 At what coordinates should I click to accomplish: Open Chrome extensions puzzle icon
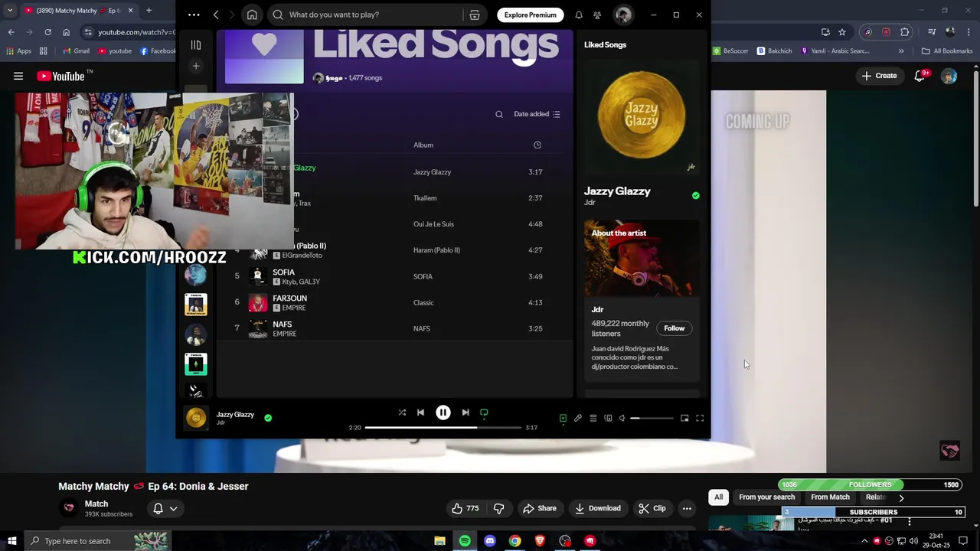[905, 32]
